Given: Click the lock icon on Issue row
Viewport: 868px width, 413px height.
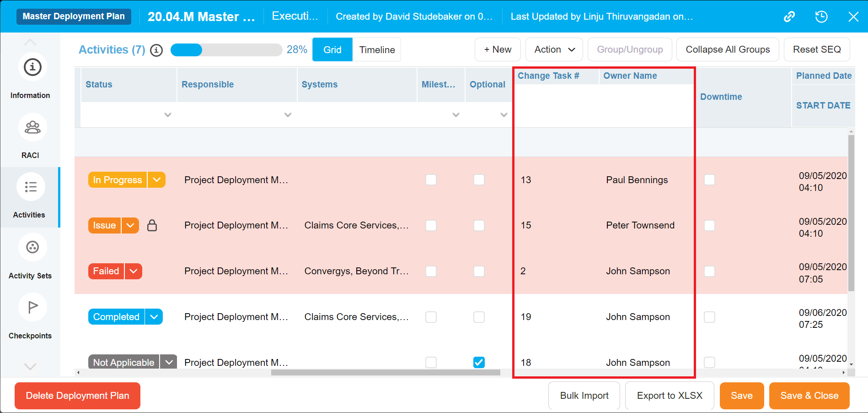Looking at the screenshot, I should pos(152,225).
